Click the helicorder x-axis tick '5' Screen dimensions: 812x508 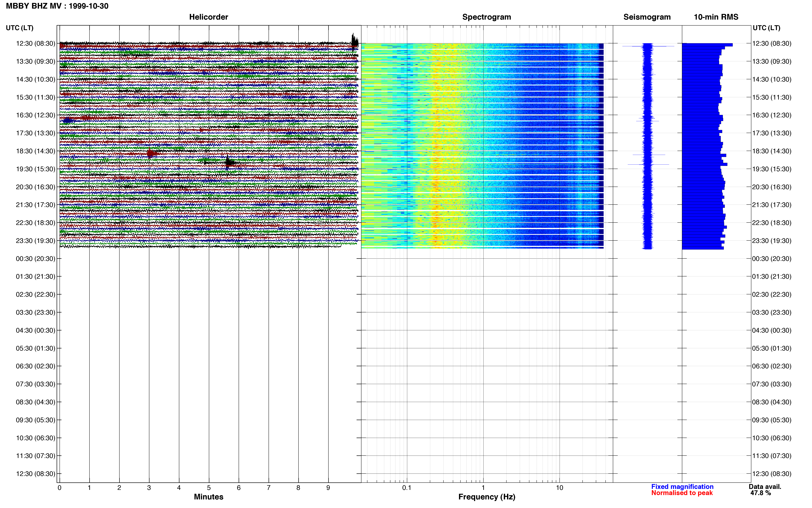pyautogui.click(x=209, y=488)
